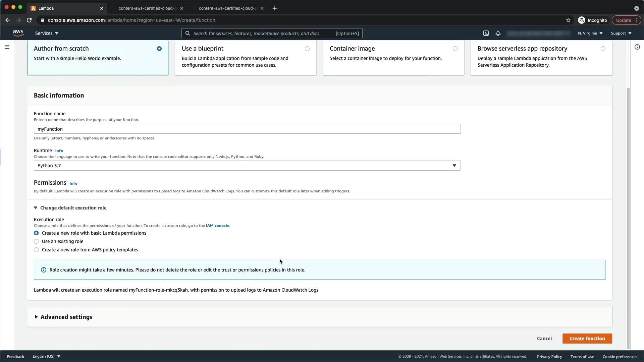
Task: Open the AWS CloudShell icon
Action: pos(486,33)
